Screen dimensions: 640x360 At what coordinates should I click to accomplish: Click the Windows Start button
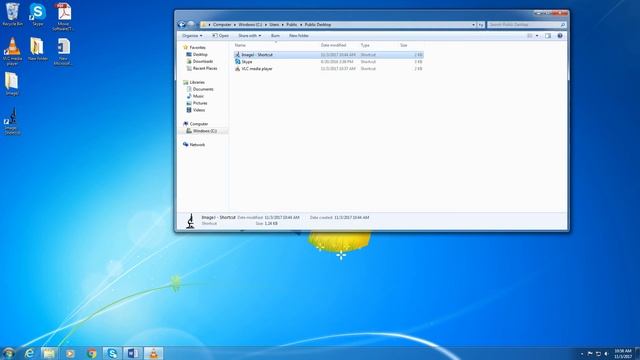[x=8, y=353]
